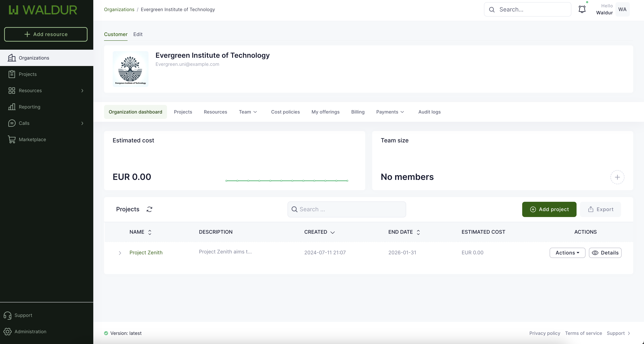
Task: Open the Actions dropdown for Project Zenith
Action: 567,253
